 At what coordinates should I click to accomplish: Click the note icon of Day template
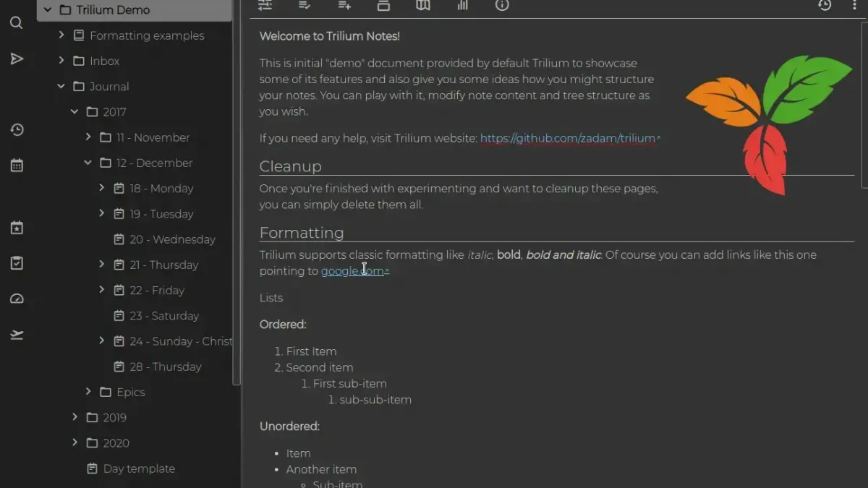[93, 468]
